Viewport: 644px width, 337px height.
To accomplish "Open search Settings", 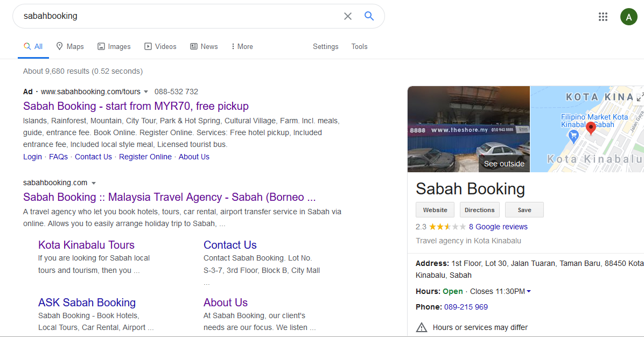I will pos(326,46).
